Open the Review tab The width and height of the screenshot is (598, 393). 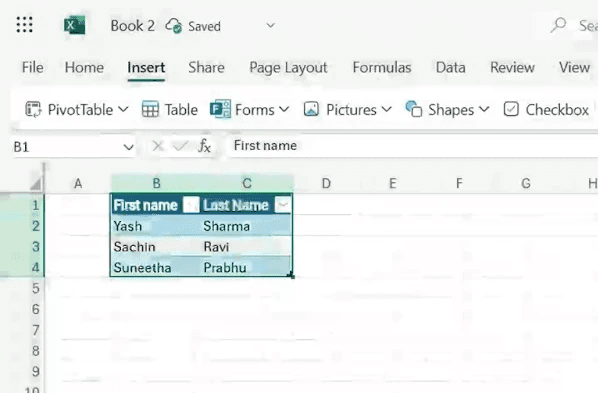[x=512, y=68]
